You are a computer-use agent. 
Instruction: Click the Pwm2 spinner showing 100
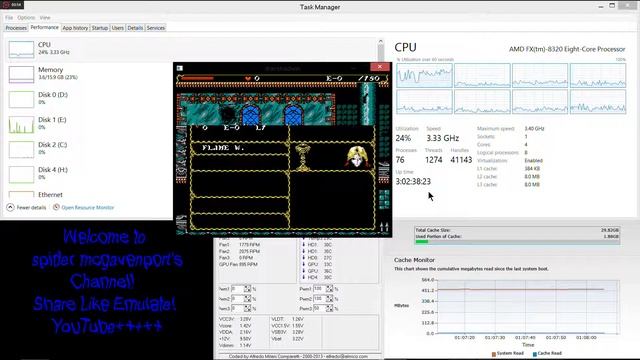(322, 299)
